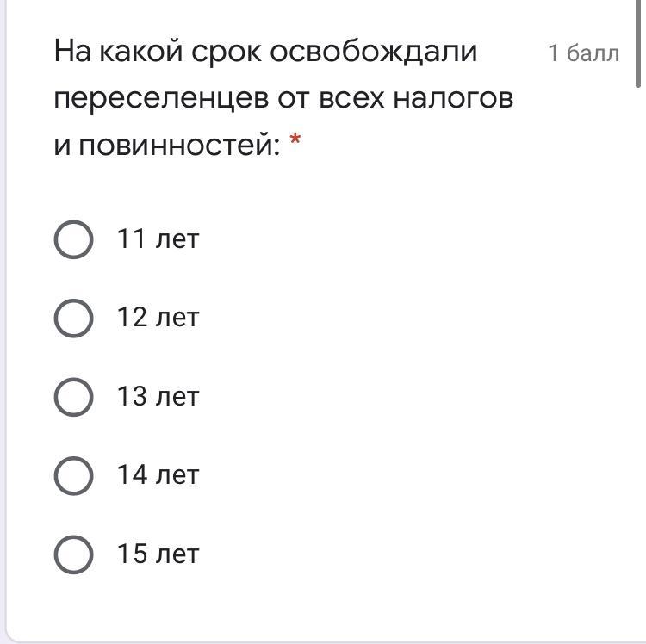Click the word "переселенцев" in the question
This screenshot has height=644, width=646.
[160, 99]
